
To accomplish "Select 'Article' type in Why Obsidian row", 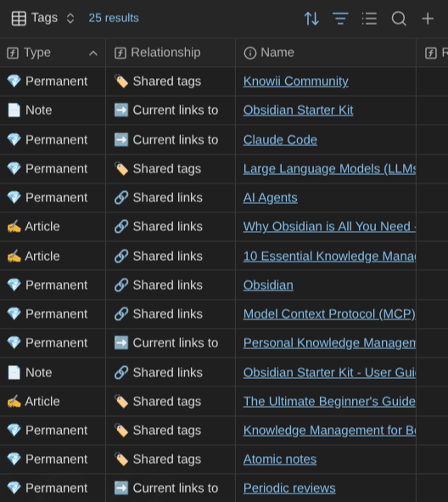I will [42, 226].
